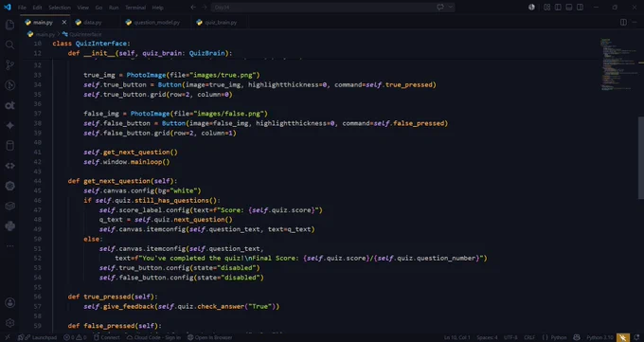
Task: Open the Python extension view in activity bar
Action: point(9,225)
